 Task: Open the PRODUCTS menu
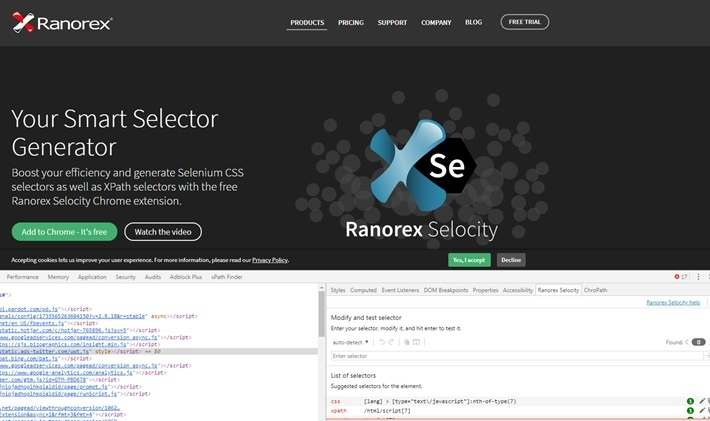tap(307, 22)
